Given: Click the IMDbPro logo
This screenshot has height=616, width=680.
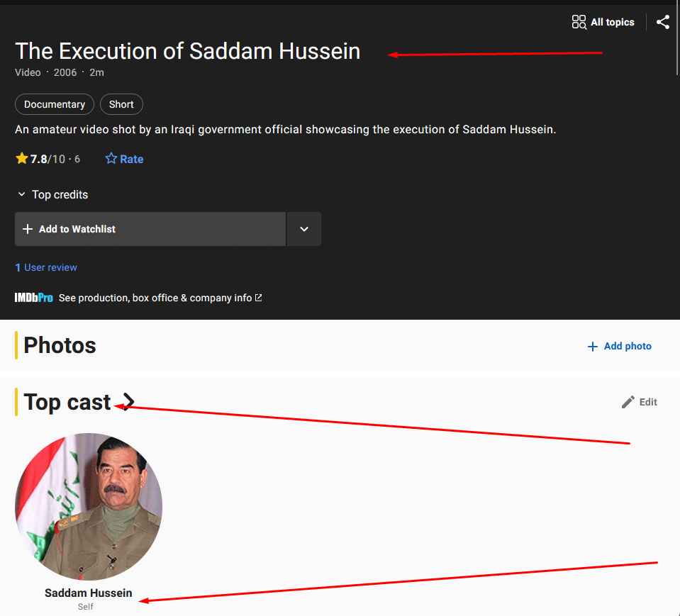Looking at the screenshot, I should (x=34, y=298).
